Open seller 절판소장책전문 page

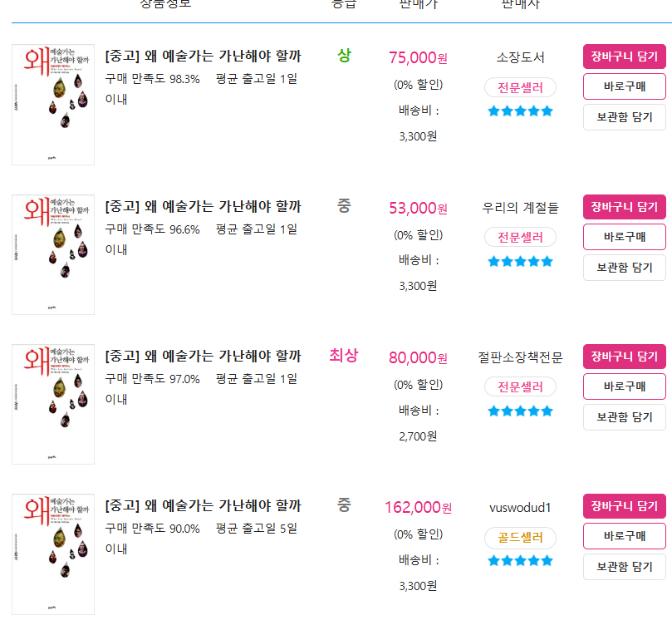click(520, 357)
